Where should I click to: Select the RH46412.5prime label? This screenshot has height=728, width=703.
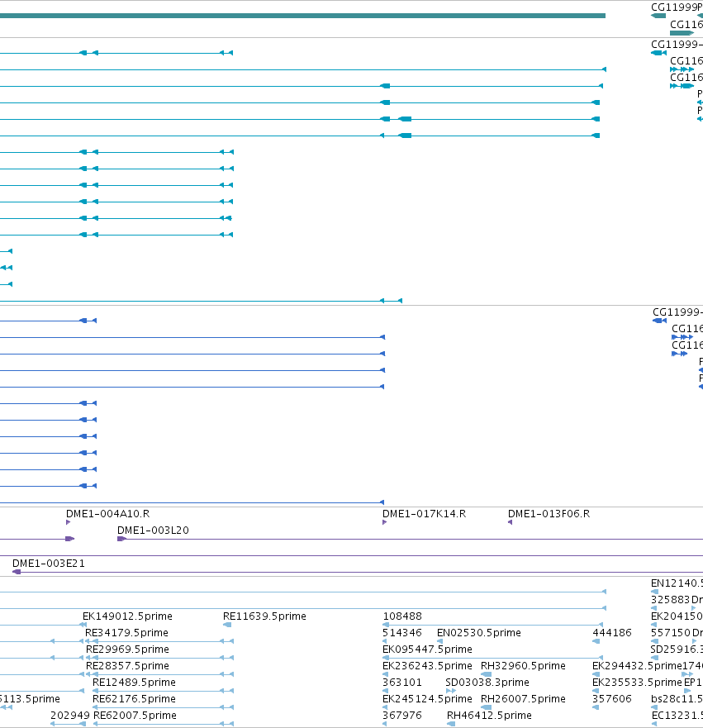tap(490, 715)
